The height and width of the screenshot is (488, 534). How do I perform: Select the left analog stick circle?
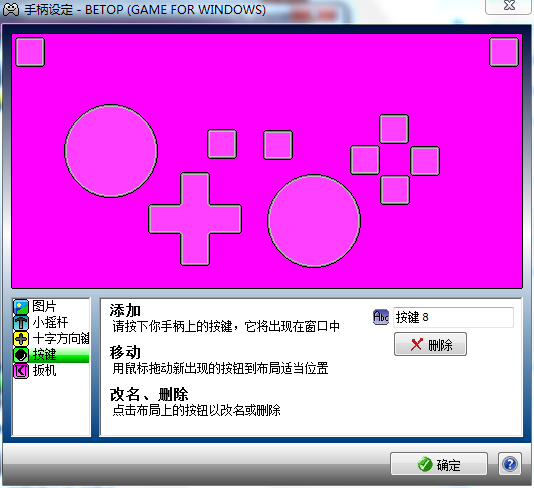[111, 151]
